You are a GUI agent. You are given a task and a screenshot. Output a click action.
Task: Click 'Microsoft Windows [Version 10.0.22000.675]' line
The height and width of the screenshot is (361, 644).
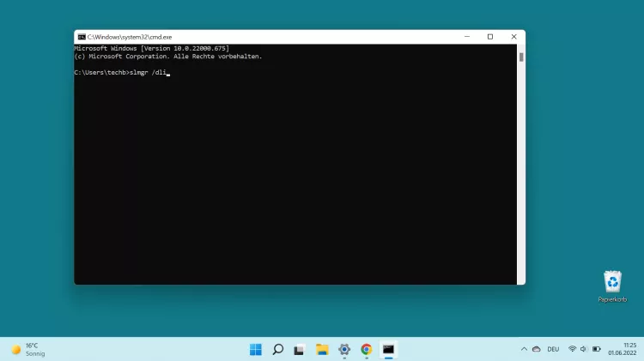[151, 48]
